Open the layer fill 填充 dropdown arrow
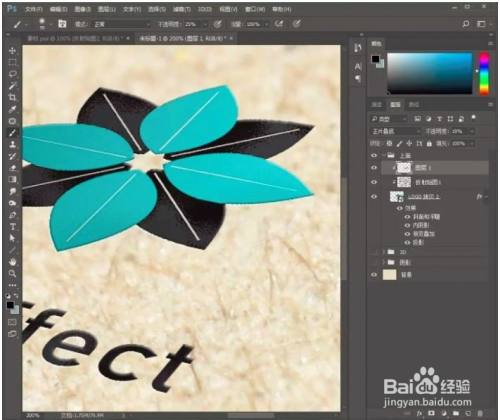The width and height of the screenshot is (500, 420). (x=472, y=144)
